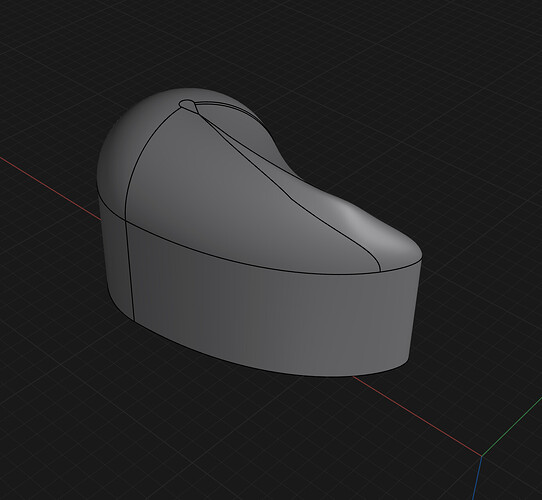Click the green Y axis line

click(x=512, y=427)
